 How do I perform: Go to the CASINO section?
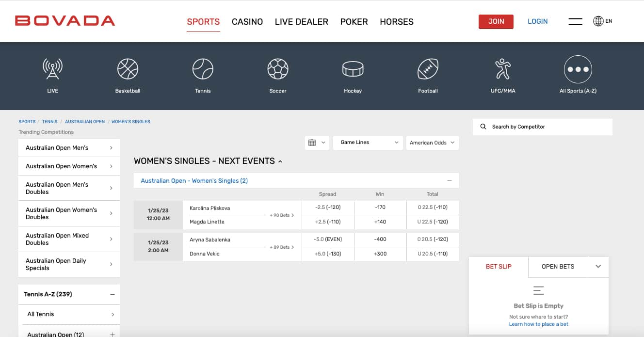pos(247,22)
